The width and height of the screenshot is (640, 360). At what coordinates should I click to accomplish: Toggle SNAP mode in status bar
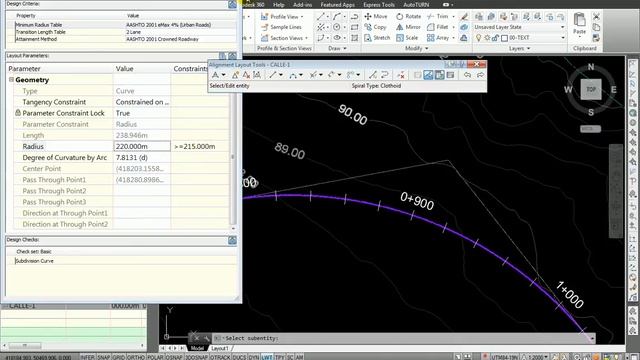tap(104, 357)
